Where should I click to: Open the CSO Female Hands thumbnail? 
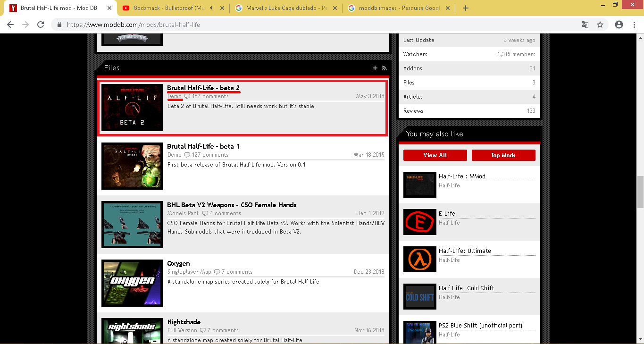[132, 225]
